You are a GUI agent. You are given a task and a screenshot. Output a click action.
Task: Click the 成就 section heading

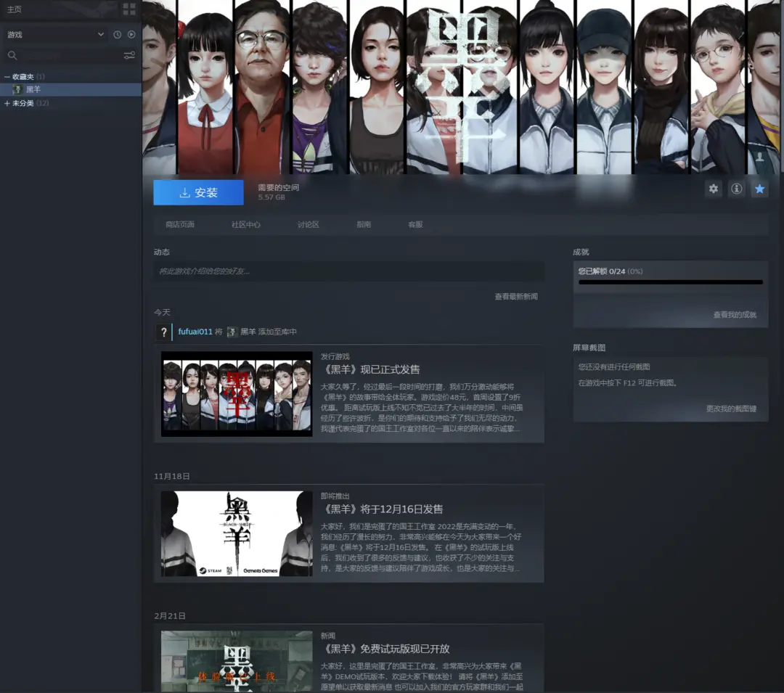[581, 252]
